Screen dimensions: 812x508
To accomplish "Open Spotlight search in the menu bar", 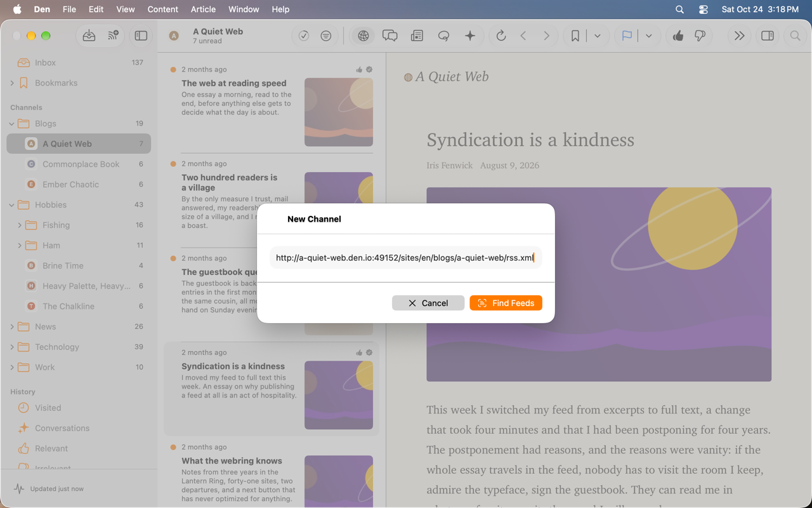I will coord(679,10).
